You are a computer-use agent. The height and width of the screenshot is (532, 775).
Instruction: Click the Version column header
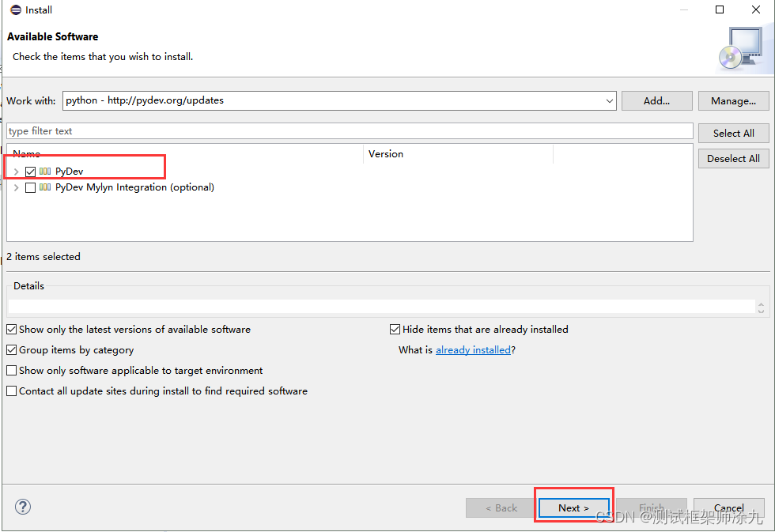click(458, 154)
